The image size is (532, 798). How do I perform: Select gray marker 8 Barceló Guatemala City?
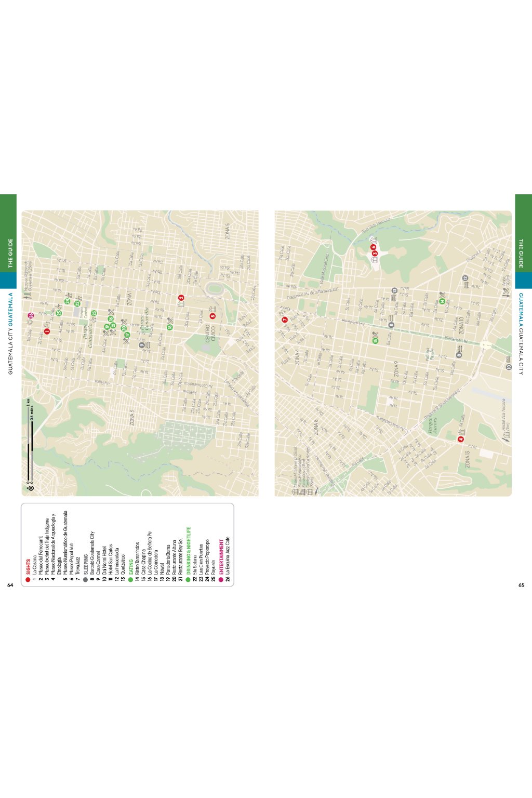[x=459, y=355]
